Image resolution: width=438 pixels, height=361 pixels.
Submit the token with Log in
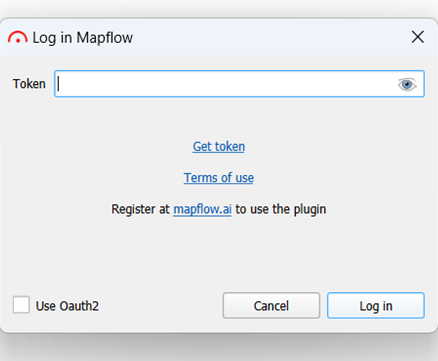click(x=376, y=306)
